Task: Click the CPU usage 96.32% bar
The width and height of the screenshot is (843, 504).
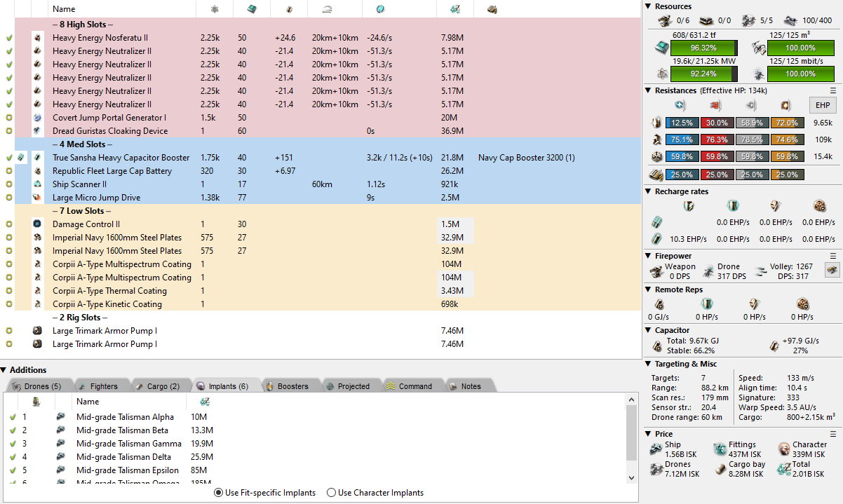Action: pyautogui.click(x=703, y=48)
